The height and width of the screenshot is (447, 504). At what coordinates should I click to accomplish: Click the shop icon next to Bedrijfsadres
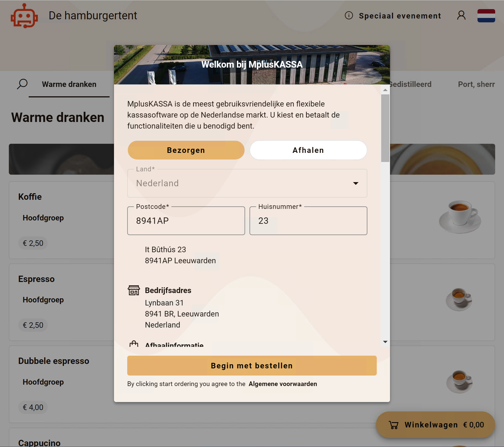tap(134, 290)
